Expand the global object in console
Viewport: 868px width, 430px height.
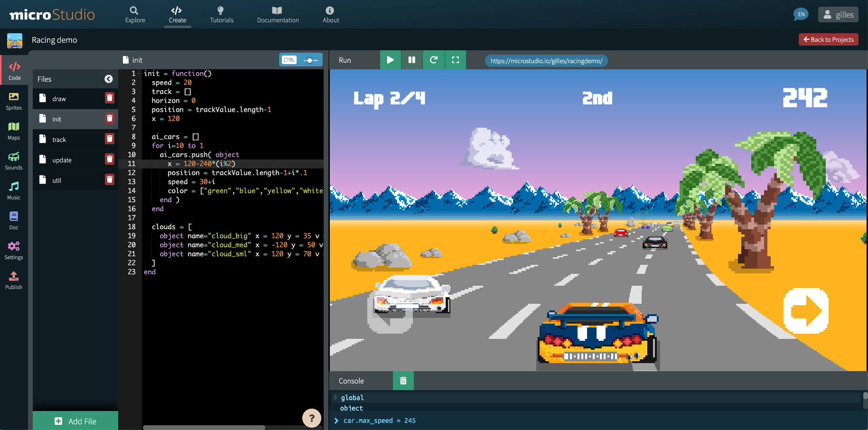pos(336,398)
